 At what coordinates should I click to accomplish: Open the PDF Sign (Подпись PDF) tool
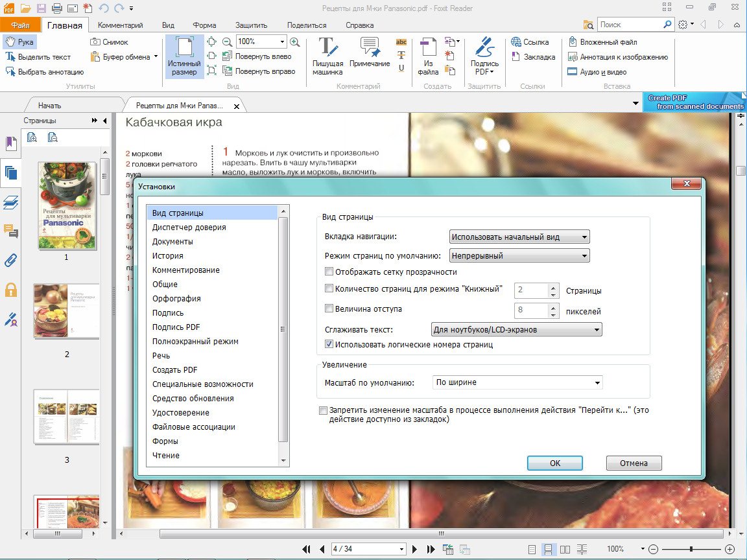coord(484,56)
